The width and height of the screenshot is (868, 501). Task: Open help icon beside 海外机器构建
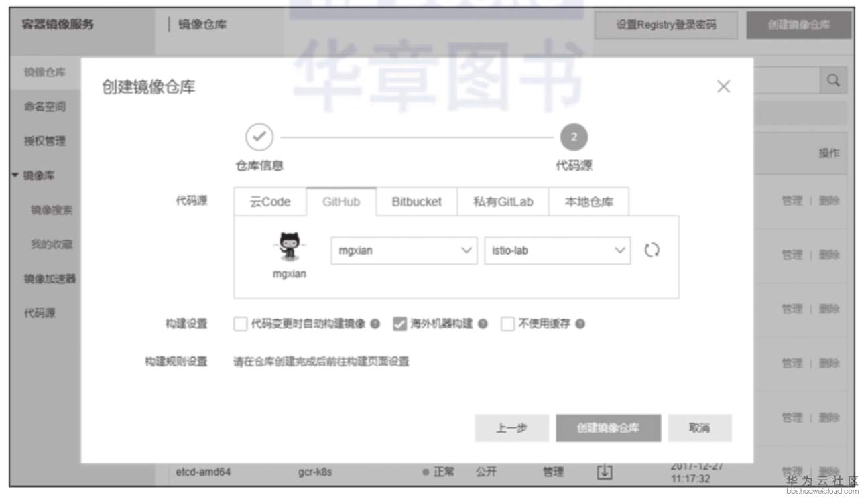tap(483, 324)
